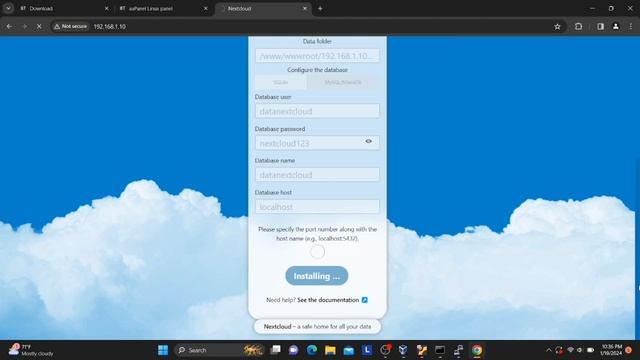Open the clock and date panel
This screenshot has width=640, height=360.
611,350
